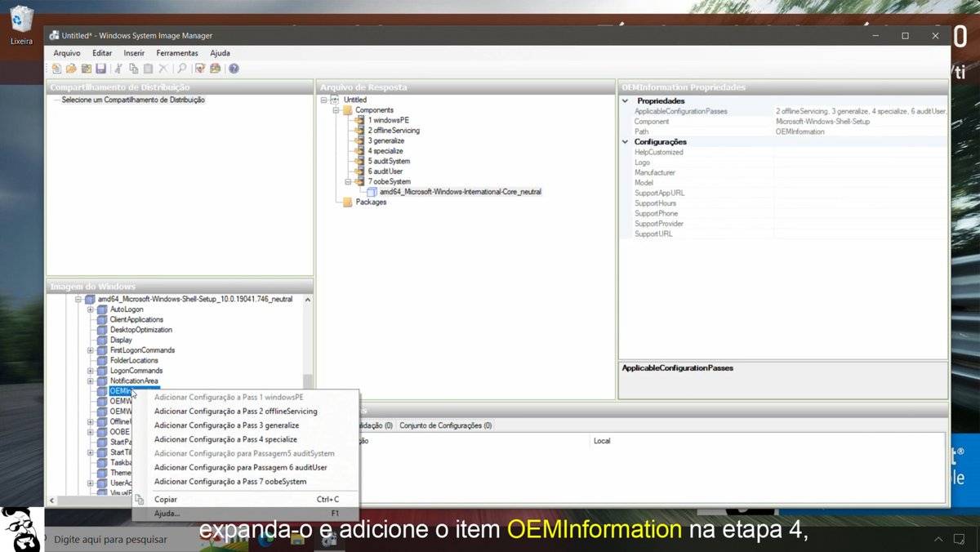Image resolution: width=980 pixels, height=552 pixels.
Task: Select 5 auditSystem in answer file tree
Action: [x=389, y=161]
